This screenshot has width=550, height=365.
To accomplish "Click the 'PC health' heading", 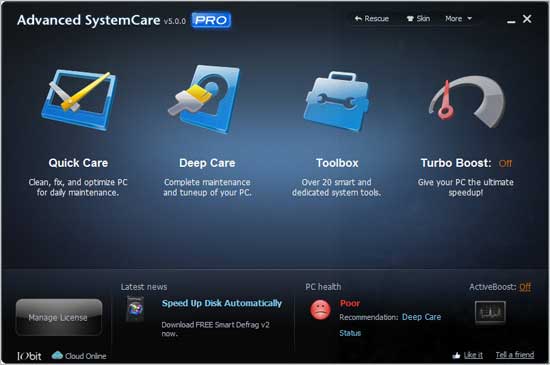I will coord(323,287).
